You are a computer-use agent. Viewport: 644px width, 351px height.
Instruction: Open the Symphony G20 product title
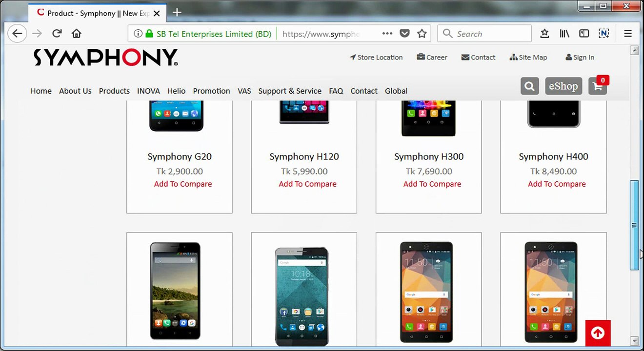(180, 157)
